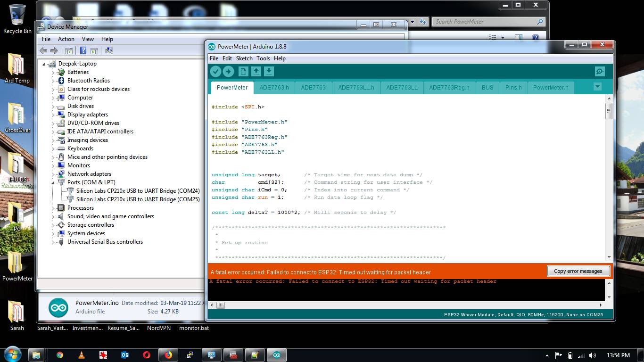Click Arduino code editor vertical scrollbar
This screenshot has width=644, height=362.
[x=609, y=110]
